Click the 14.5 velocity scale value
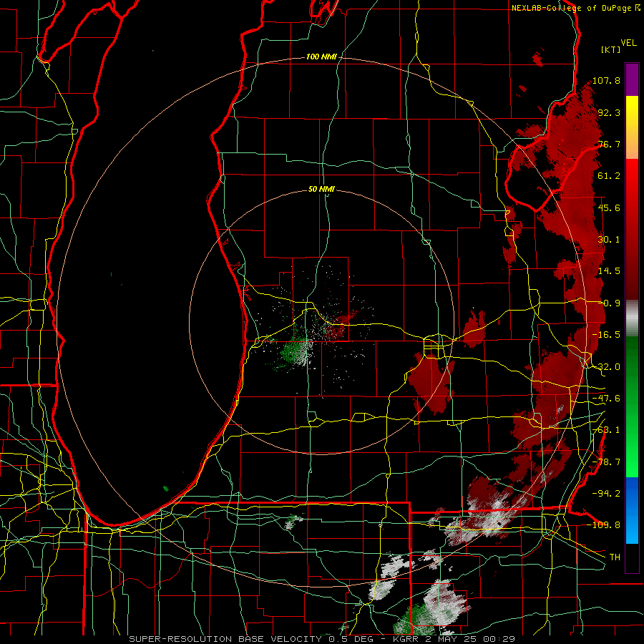This screenshot has height=644, width=644. tap(609, 271)
